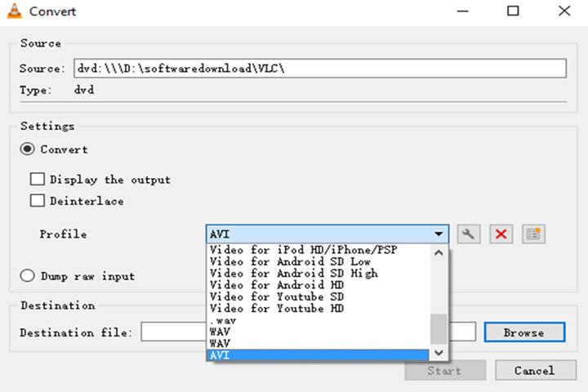Close the Convert dialog window
The width and height of the screenshot is (588, 392).
coord(564,11)
